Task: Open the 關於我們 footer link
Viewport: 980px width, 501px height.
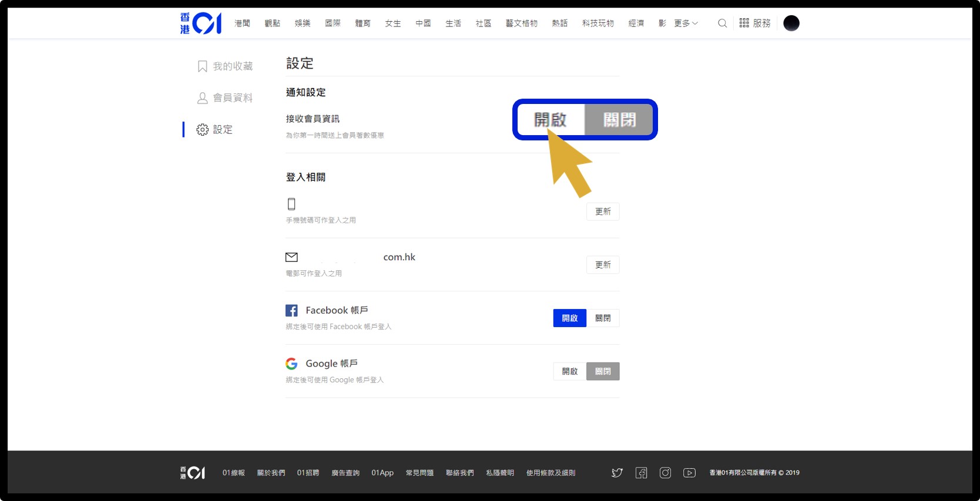Action: [271, 473]
